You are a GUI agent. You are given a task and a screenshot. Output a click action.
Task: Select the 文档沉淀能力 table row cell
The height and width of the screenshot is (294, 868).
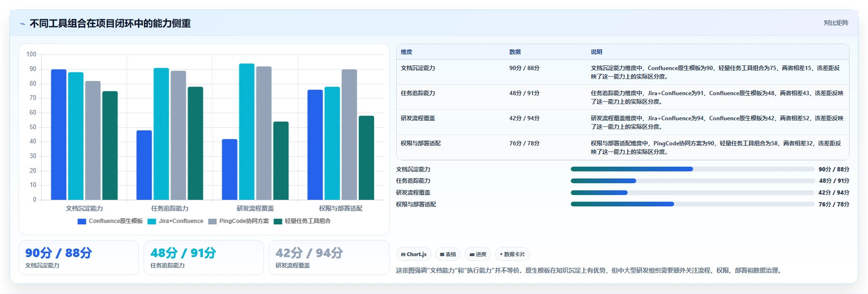(x=418, y=68)
